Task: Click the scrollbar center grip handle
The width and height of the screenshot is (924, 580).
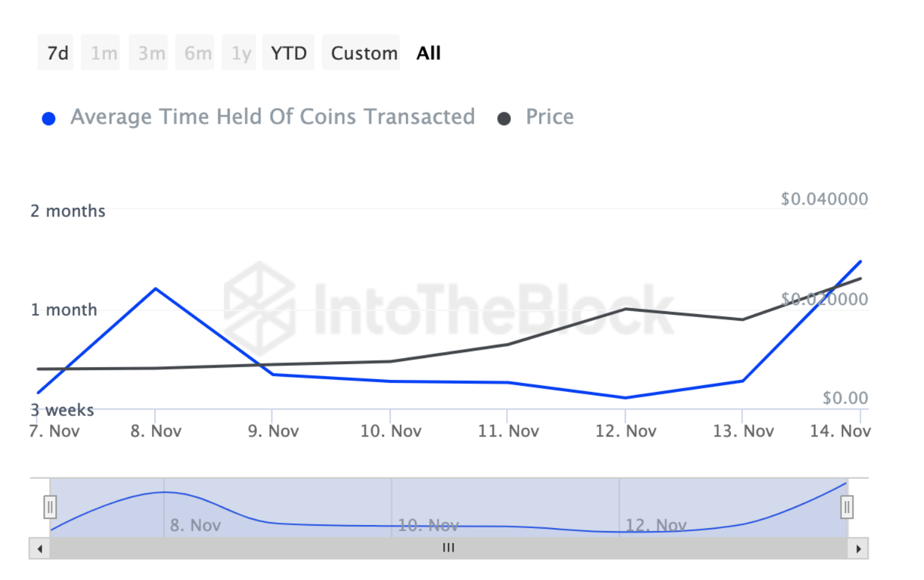Action: 448,548
